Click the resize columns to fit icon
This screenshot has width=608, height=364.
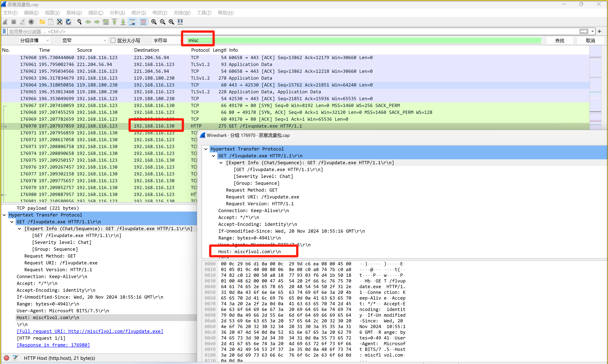[x=180, y=22]
